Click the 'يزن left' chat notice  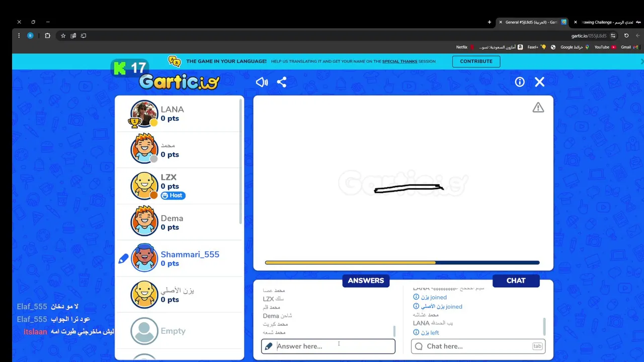coord(426,332)
